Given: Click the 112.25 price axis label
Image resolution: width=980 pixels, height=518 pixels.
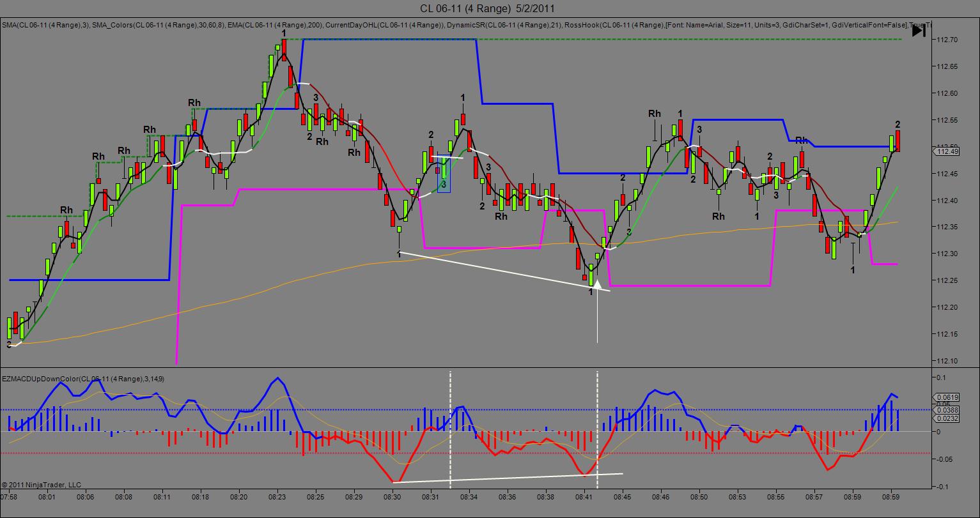Looking at the screenshot, I should [x=947, y=281].
